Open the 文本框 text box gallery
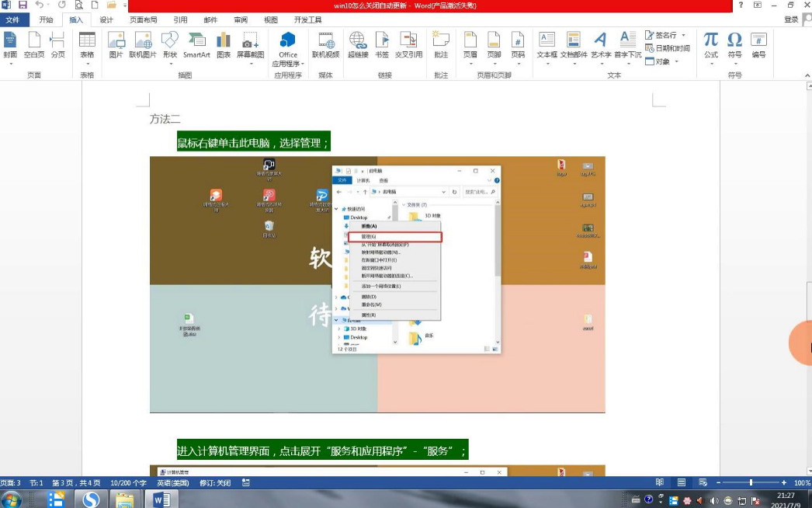 pyautogui.click(x=547, y=47)
